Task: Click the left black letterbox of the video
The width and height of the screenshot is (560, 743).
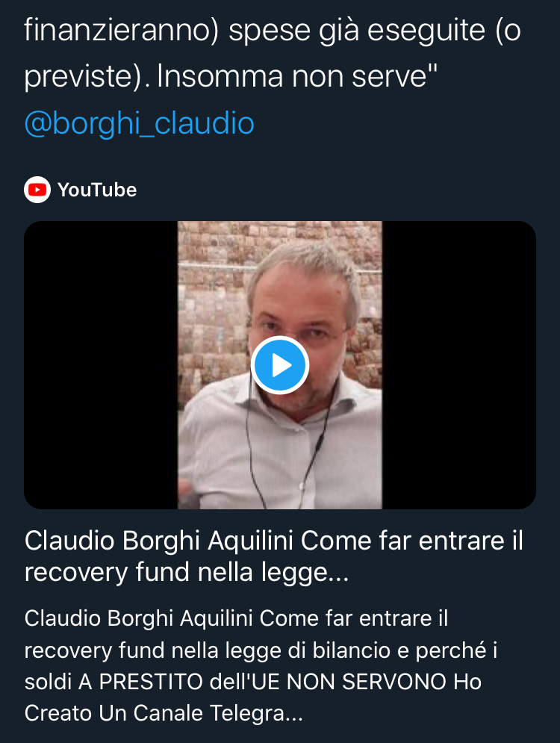Action: pos(101,365)
